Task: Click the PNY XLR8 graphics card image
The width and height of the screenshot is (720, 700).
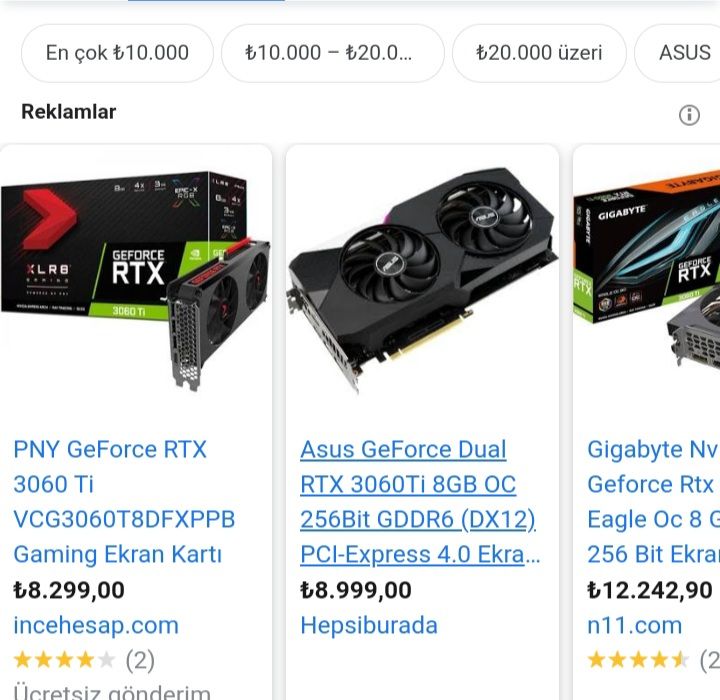Action: click(x=135, y=282)
